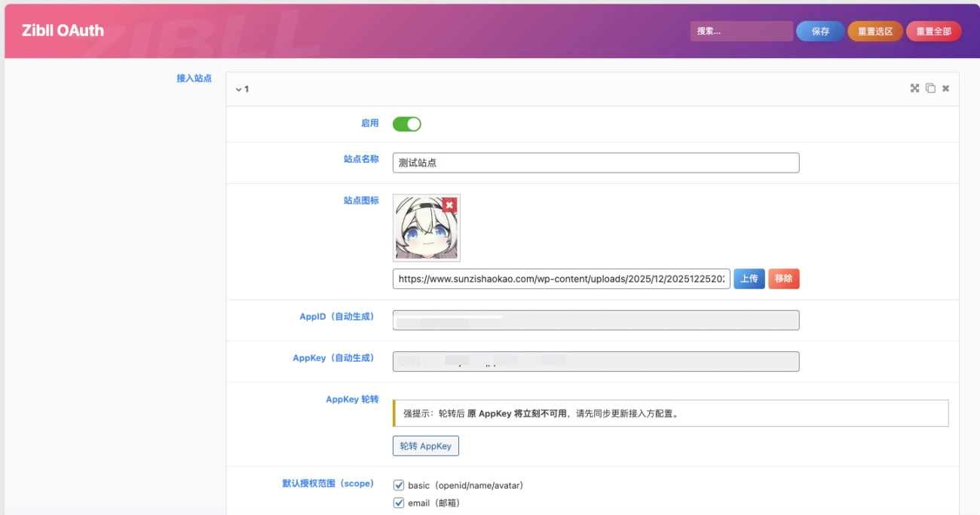Select the 保存 save menu button in header

(x=819, y=31)
